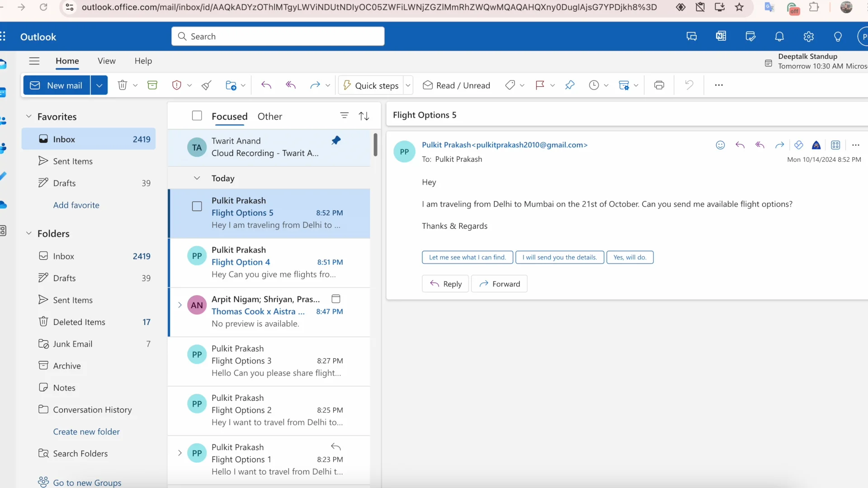Image resolution: width=868 pixels, height=488 pixels.
Task: Click inside the Search field
Action: pos(278,36)
